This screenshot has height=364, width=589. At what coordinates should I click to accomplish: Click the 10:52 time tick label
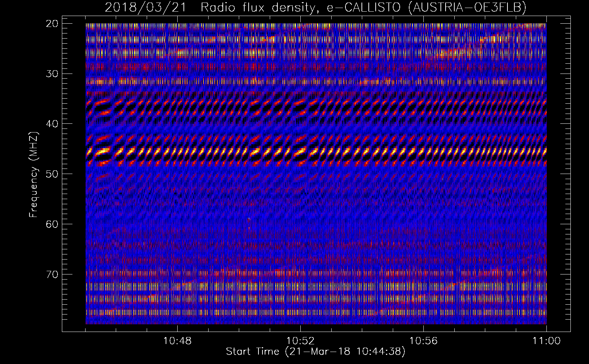click(x=300, y=341)
